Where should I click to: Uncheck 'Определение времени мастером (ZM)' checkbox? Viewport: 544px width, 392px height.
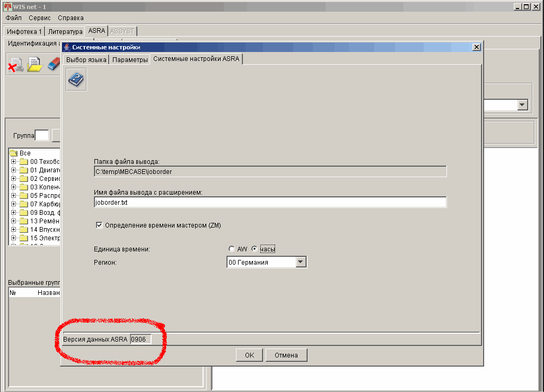(99, 225)
